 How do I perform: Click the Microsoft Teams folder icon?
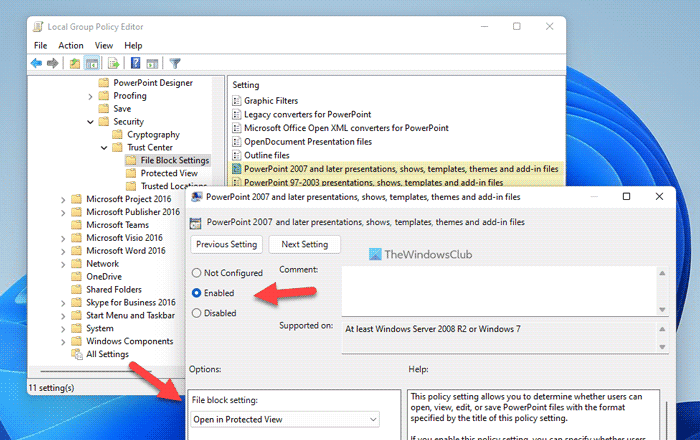point(76,225)
